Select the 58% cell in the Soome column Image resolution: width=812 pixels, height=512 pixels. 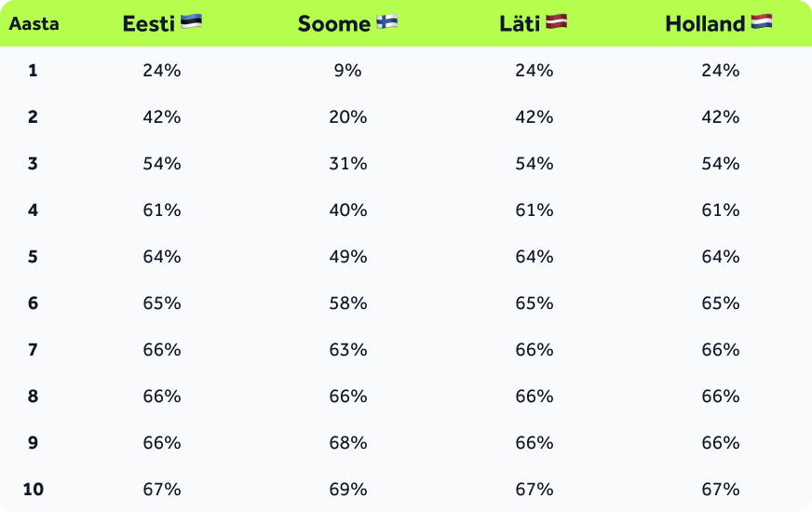(x=347, y=303)
